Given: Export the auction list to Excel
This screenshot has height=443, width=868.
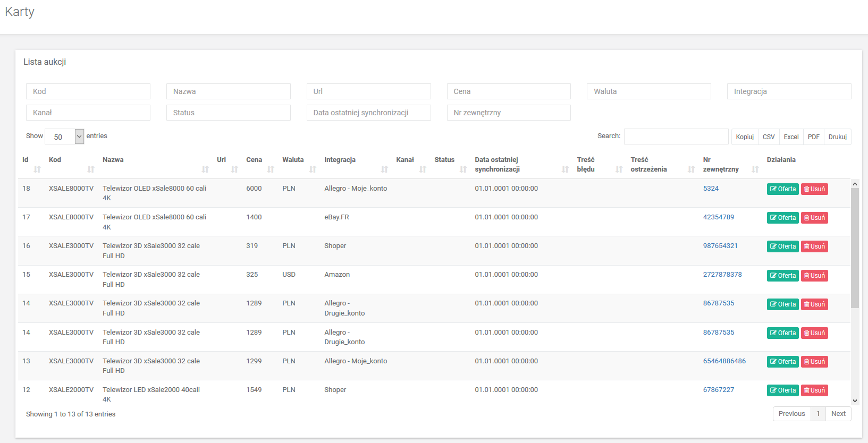Looking at the screenshot, I should [791, 137].
